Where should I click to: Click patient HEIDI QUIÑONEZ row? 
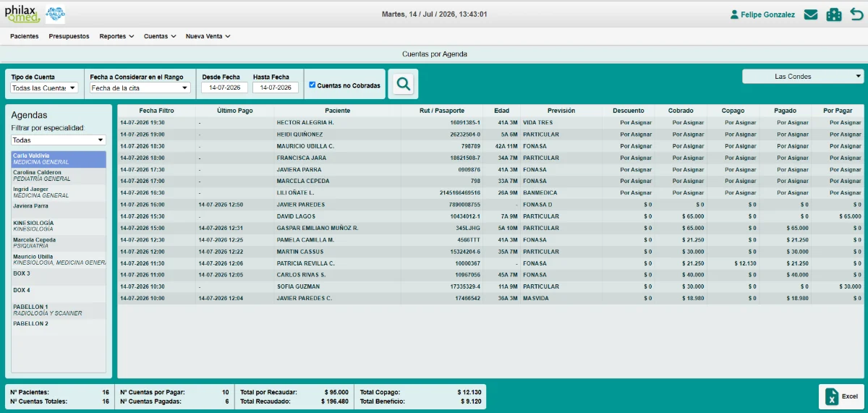click(491, 135)
